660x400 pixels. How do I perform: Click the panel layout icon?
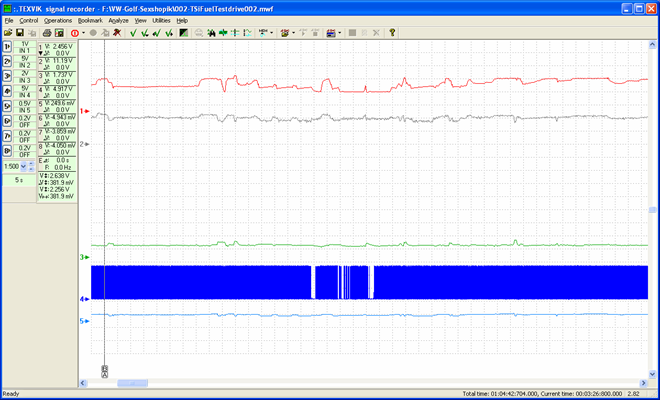click(331, 33)
